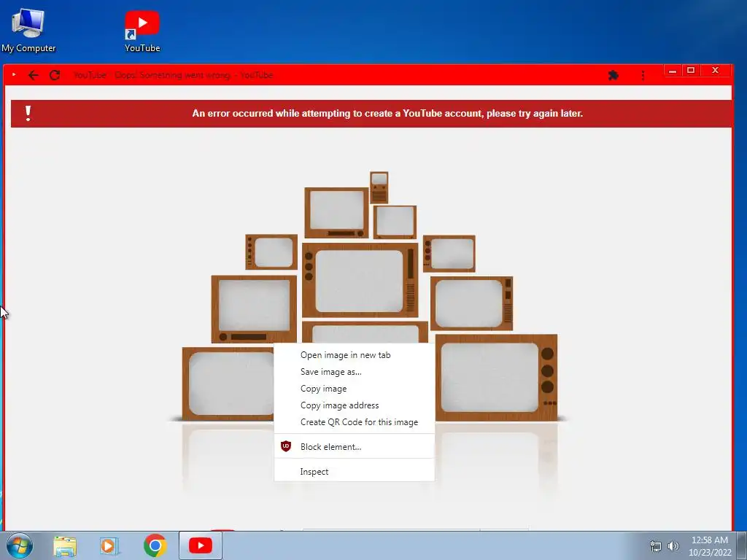The width and height of the screenshot is (747, 560).
Task: Choose Copy image from context menu
Action: (355, 389)
